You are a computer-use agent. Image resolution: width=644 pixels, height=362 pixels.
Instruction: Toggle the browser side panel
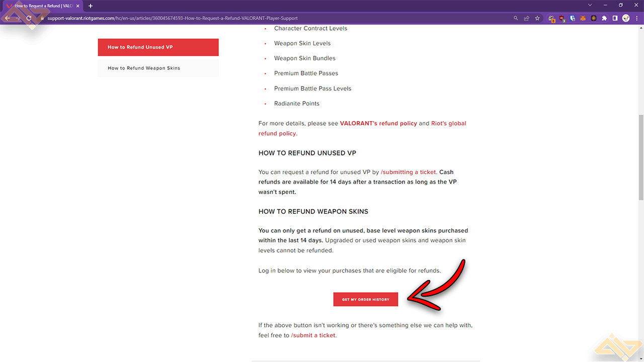(615, 18)
